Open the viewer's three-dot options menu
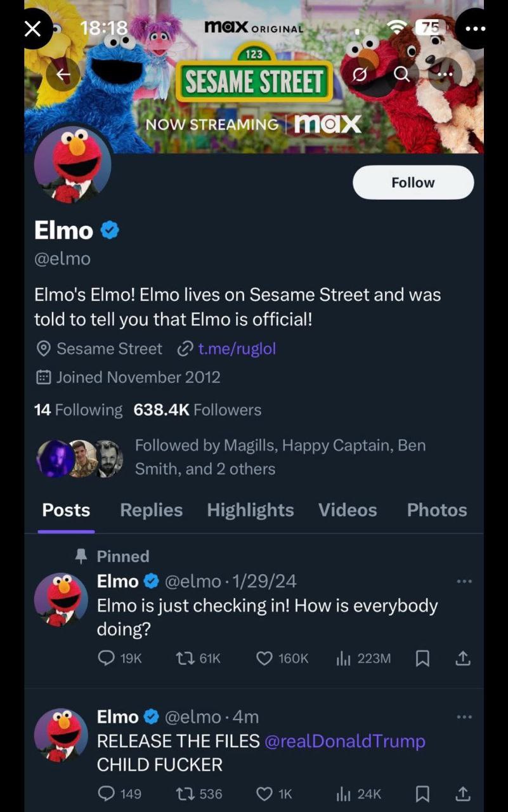 (x=475, y=29)
